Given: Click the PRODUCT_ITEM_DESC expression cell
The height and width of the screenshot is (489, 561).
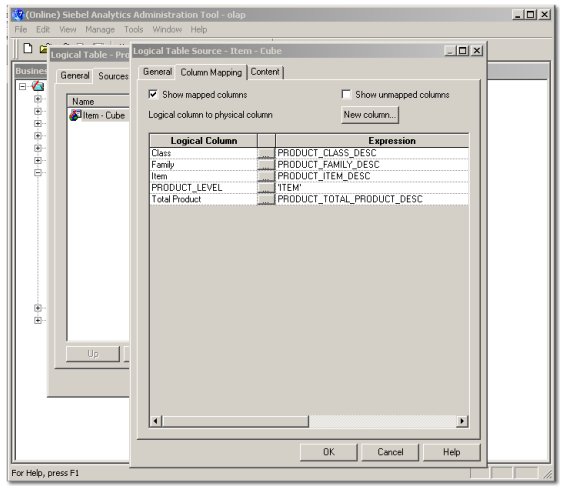Looking at the screenshot, I should tap(372, 176).
